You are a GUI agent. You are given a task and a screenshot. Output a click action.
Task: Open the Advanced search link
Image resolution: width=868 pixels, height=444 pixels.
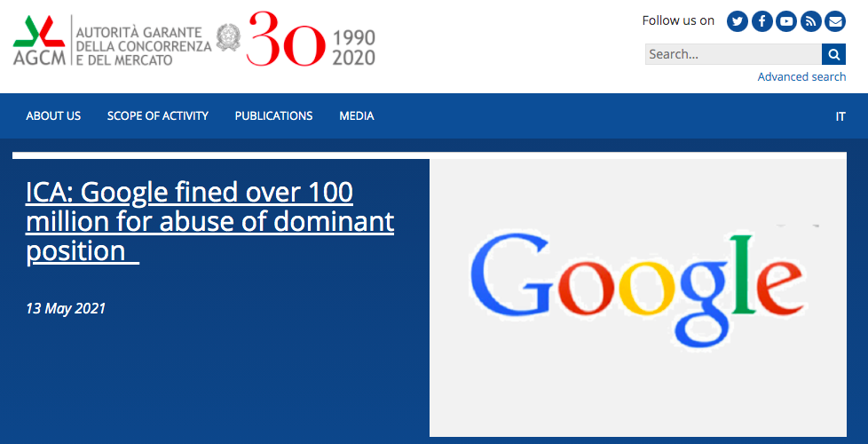coord(801,77)
